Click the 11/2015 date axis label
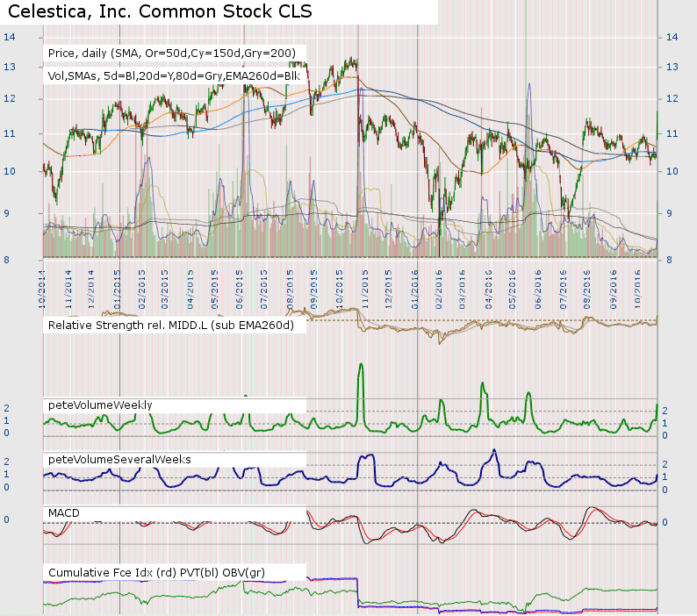Image resolution: width=697 pixels, height=616 pixels. pyautogui.click(x=364, y=290)
